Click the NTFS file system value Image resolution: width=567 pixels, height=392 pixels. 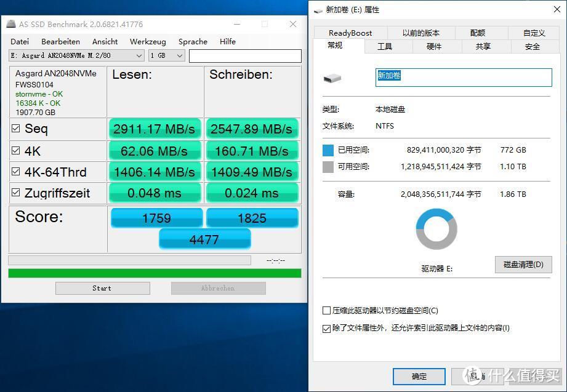pos(385,126)
